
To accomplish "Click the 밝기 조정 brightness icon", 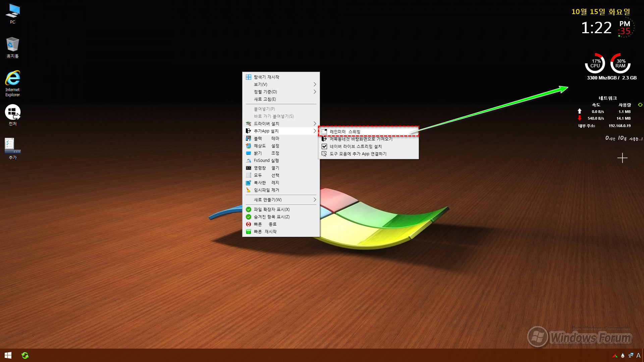I will (249, 153).
